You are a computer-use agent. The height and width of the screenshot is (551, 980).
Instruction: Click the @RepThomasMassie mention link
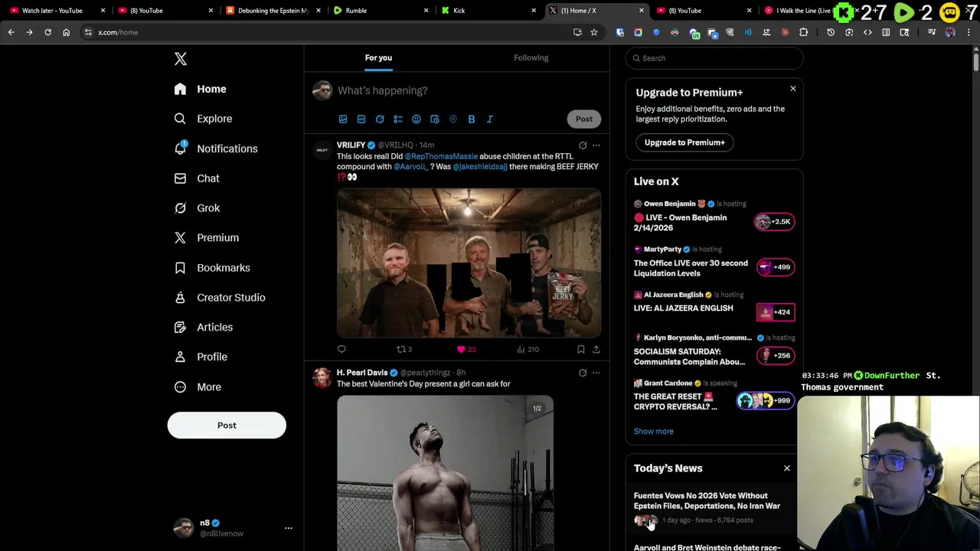(x=441, y=156)
